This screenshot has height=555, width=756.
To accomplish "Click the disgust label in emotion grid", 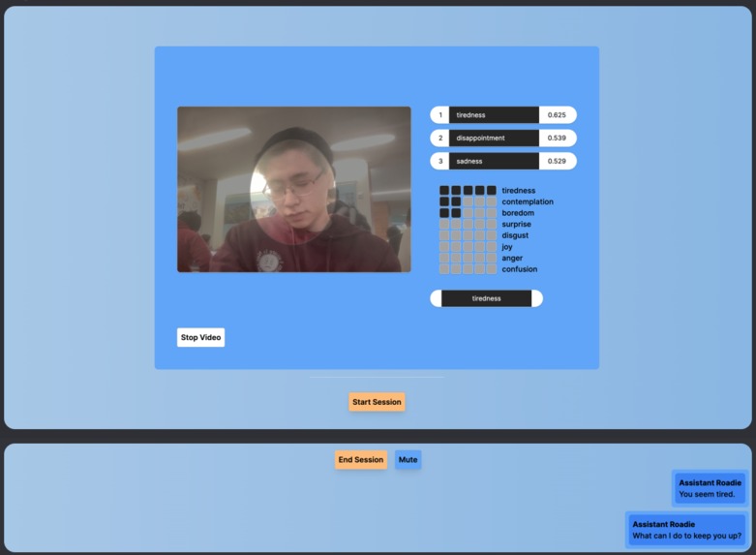I will click(515, 235).
